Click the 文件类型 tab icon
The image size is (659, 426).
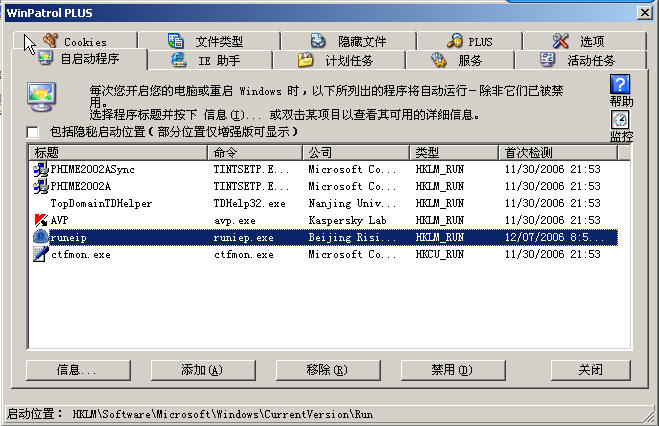pos(175,41)
